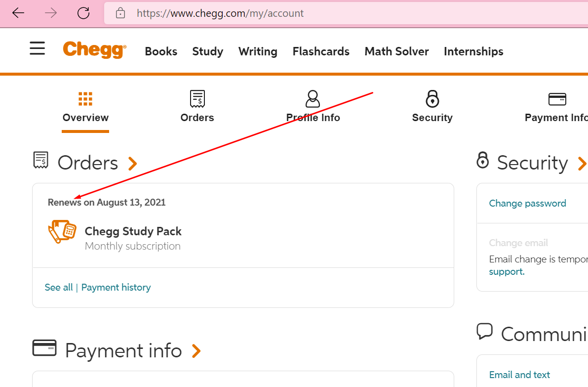Open the Writing menu
The width and height of the screenshot is (588, 387).
point(258,51)
